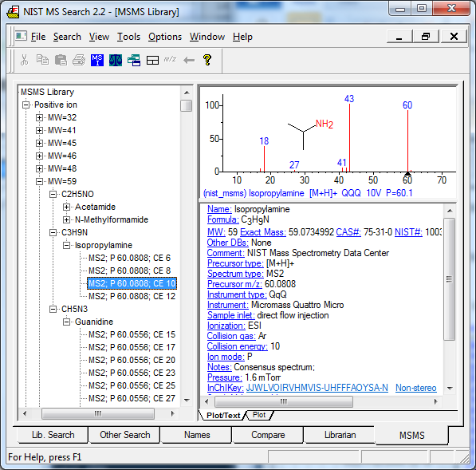Click the document icon left of File menu
The width and height of the screenshot is (476, 470).
[x=21, y=36]
